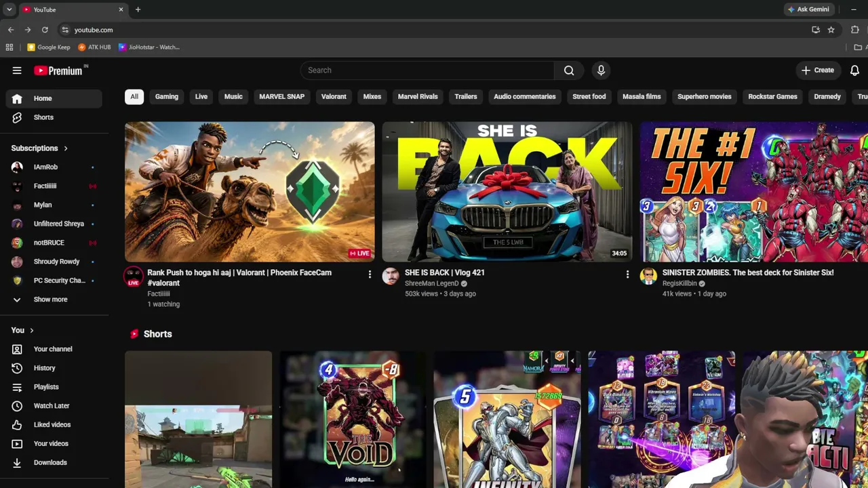
Task: Open the #1 Six Sinister thumbnail
Action: coord(754,192)
